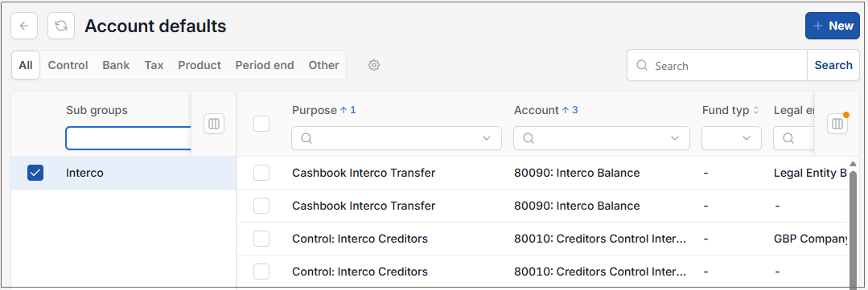Click the column chooser icon with orange dot
Viewport: 868px width, 290px height.
click(x=837, y=124)
